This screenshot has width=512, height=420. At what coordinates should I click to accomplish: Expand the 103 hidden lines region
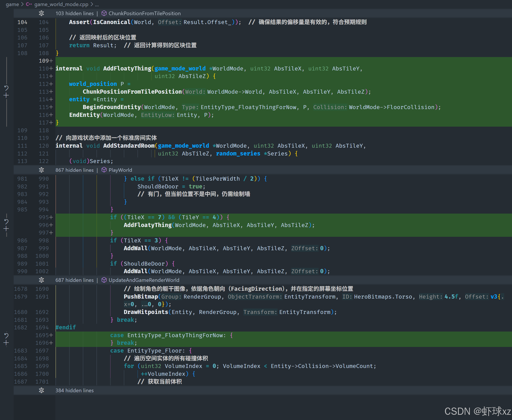pos(41,13)
